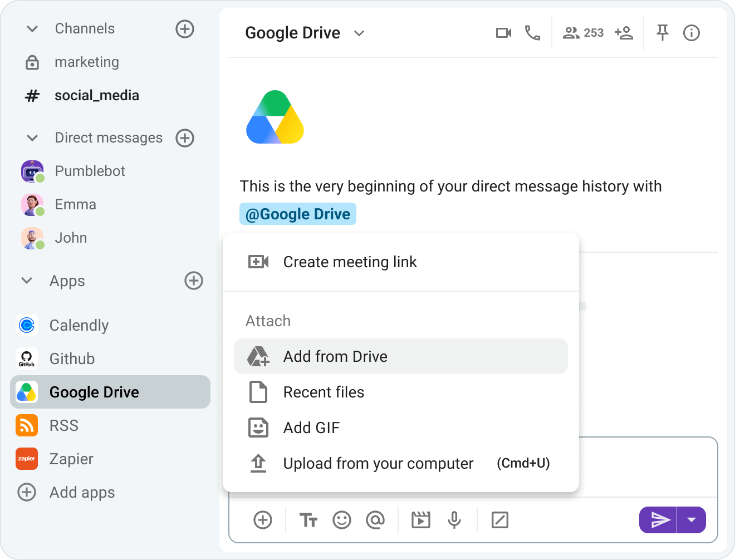Open Google Drive header dropdown chevron
The height and width of the screenshot is (560, 735).
(359, 33)
